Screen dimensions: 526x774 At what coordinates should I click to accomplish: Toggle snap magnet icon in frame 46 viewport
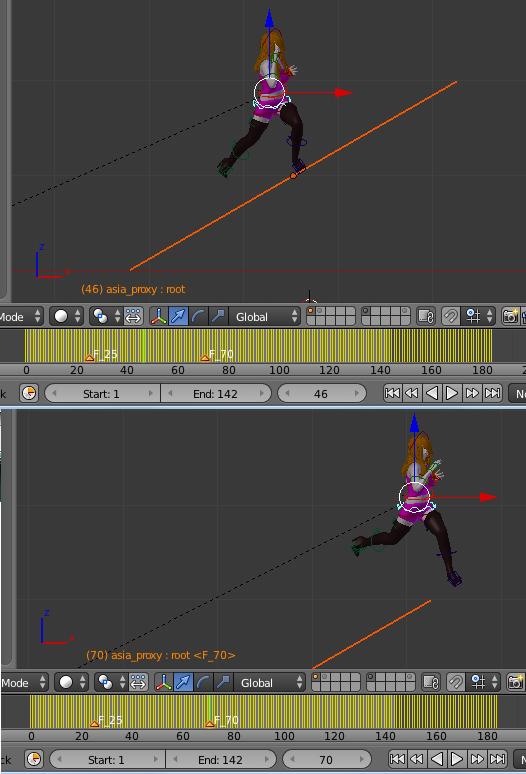[450, 316]
